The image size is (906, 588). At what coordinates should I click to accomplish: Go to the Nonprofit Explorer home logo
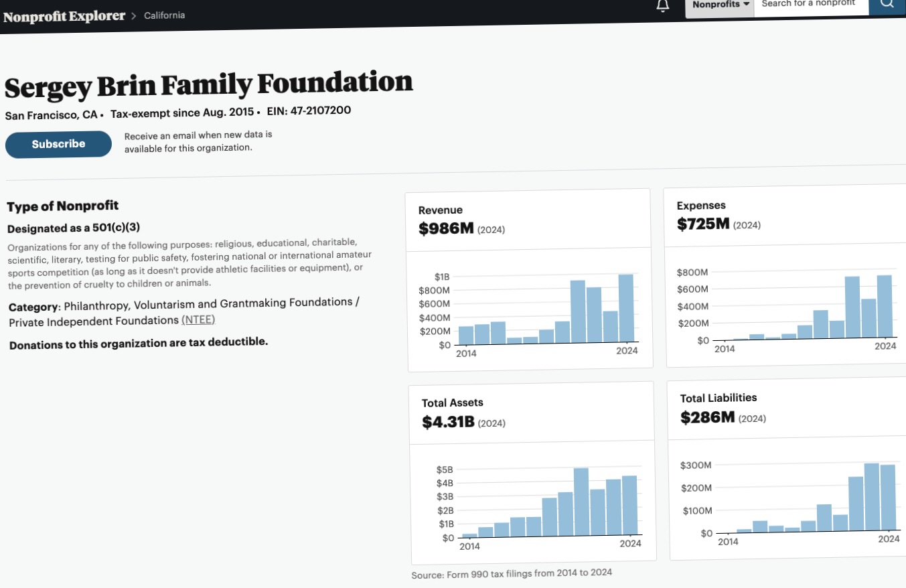click(x=64, y=17)
